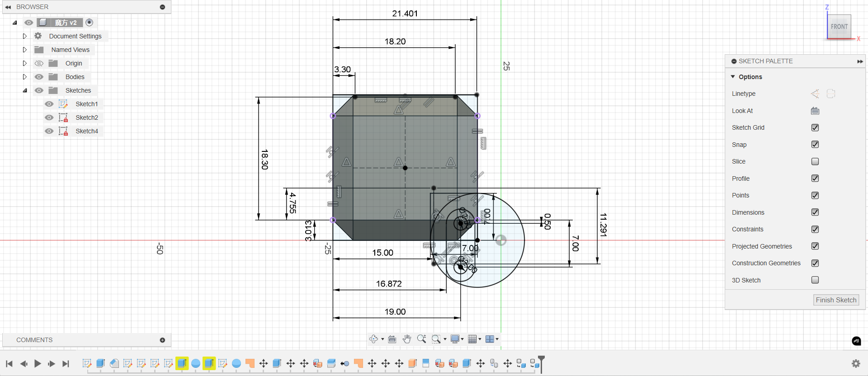Click the Finish Sketch button

pyautogui.click(x=836, y=300)
